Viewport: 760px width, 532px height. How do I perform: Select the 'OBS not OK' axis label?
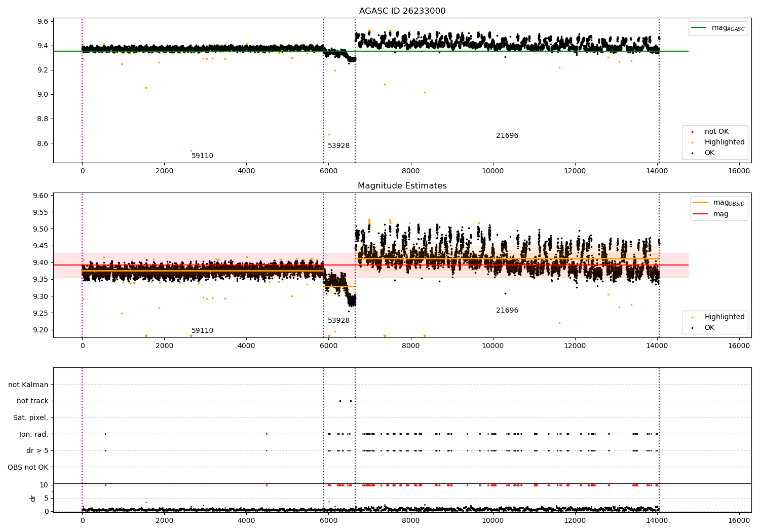(28, 467)
